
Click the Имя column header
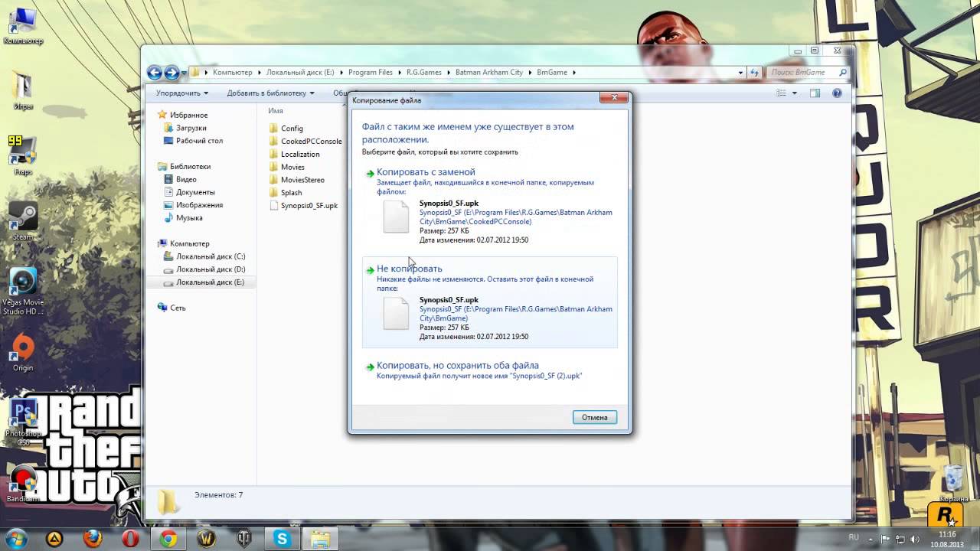coord(276,111)
